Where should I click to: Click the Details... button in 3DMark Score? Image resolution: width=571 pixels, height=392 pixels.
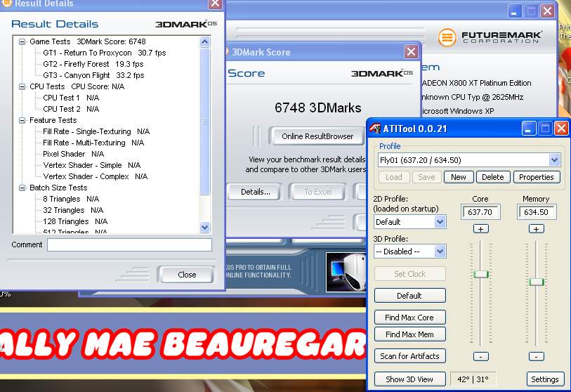tap(255, 192)
